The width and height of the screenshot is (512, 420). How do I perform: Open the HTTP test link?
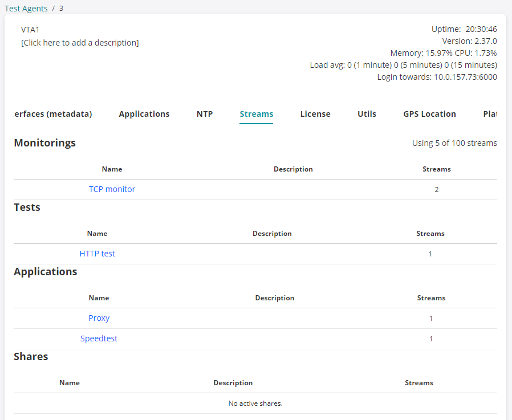coord(97,254)
